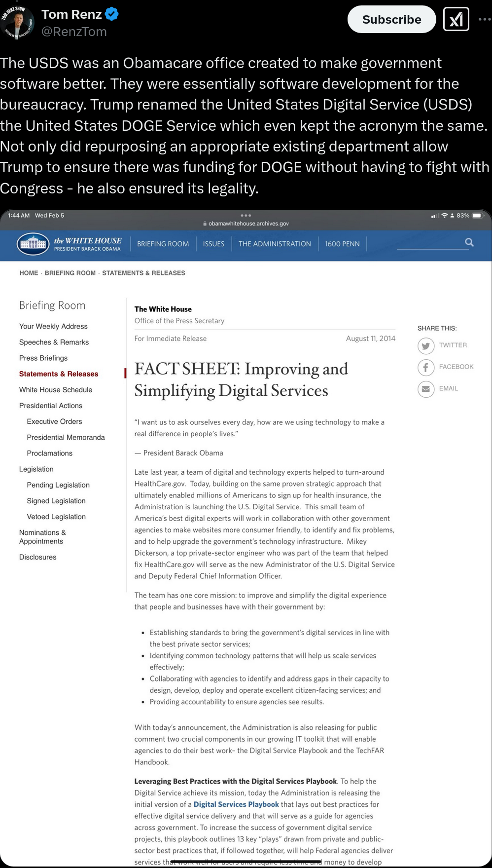
Task: Click the Twitter share icon
Action: [x=426, y=345]
